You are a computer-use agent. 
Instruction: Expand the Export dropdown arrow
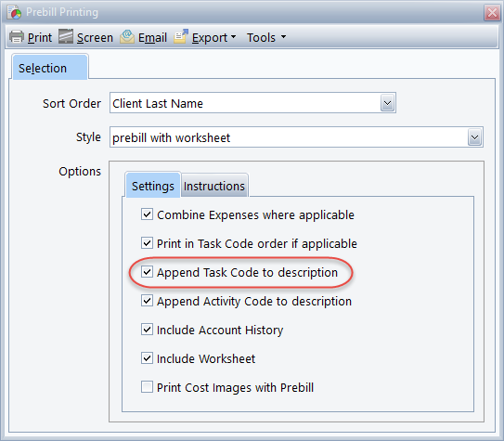click(234, 37)
